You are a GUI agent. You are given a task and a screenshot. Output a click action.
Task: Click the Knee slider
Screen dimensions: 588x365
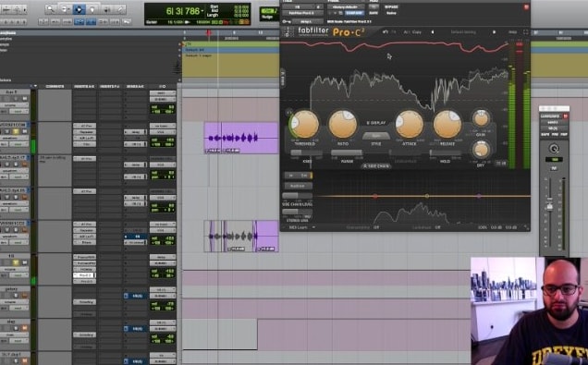[306, 153]
